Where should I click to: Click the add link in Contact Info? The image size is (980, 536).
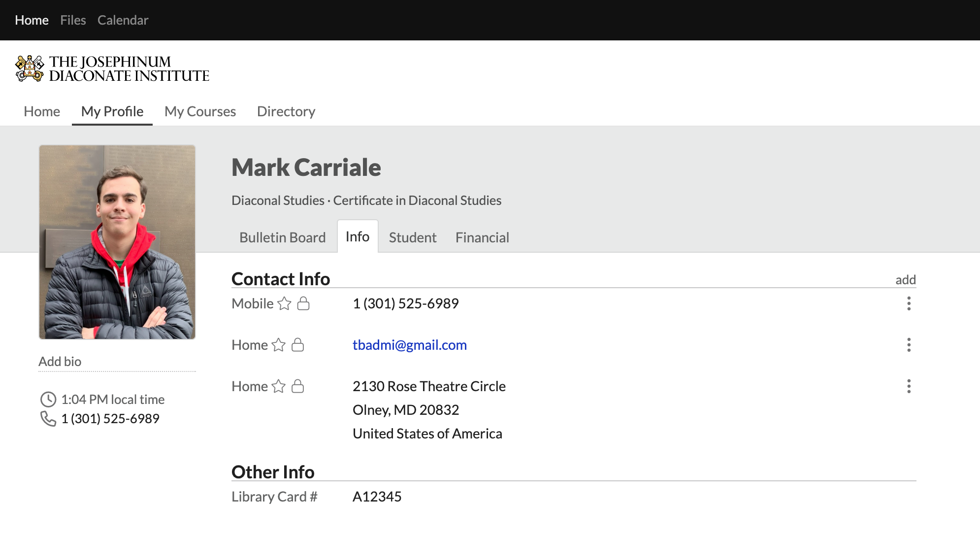click(905, 280)
